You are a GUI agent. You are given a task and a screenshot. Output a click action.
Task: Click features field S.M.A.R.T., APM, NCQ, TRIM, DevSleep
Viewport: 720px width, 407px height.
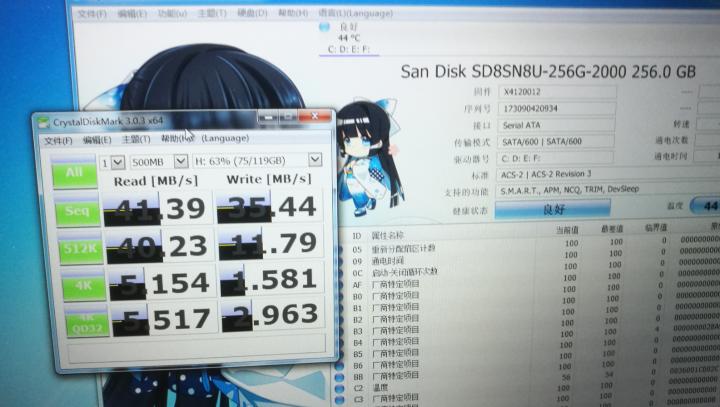pyautogui.click(x=608, y=190)
